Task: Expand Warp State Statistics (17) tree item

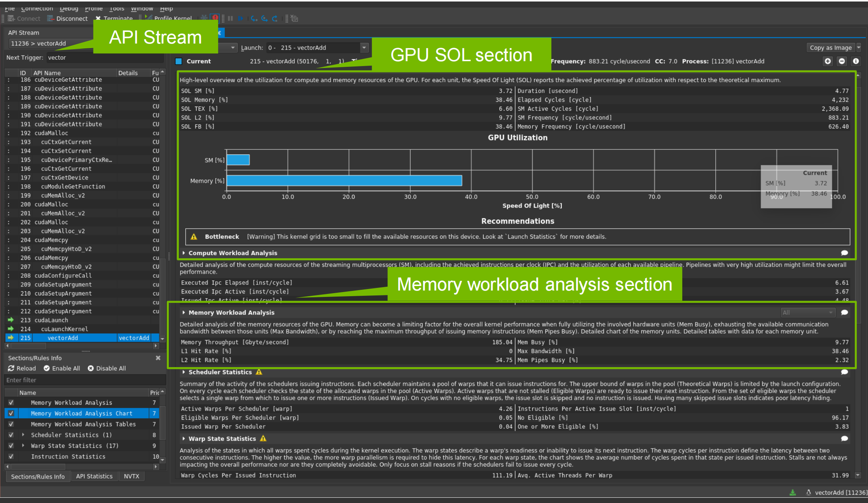Action: pyautogui.click(x=23, y=446)
